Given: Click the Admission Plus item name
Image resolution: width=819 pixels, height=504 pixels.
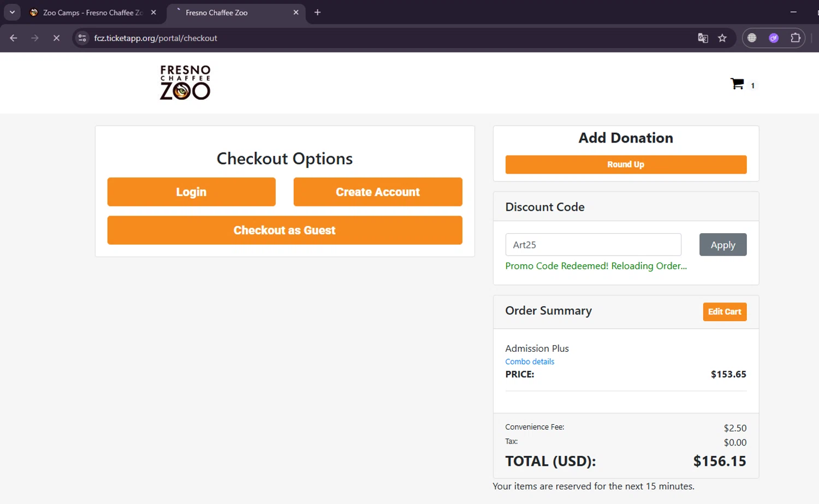Looking at the screenshot, I should pyautogui.click(x=537, y=348).
